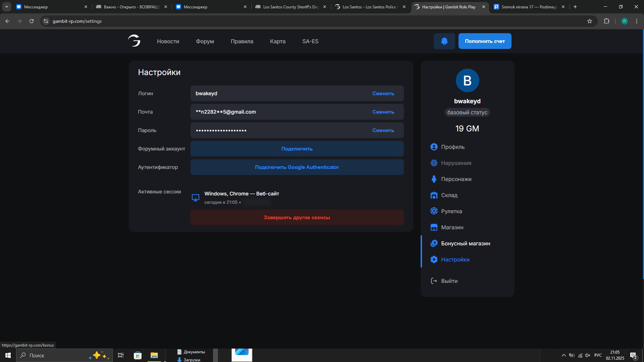
Task: Click Выйти logout icon
Action: click(x=434, y=281)
